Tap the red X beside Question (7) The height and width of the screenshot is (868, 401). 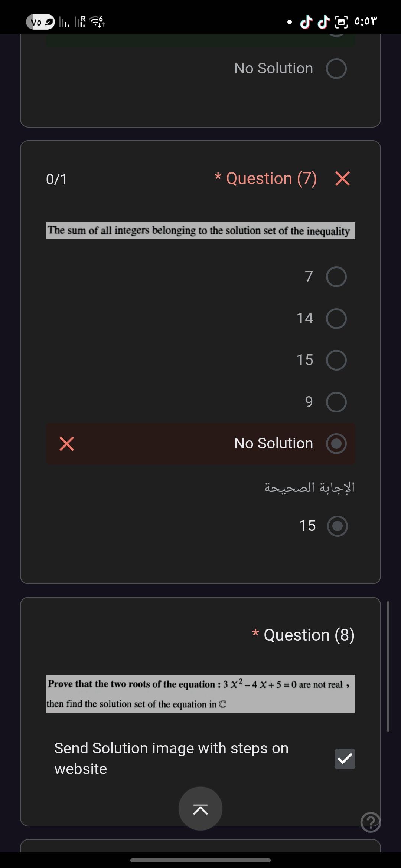[342, 178]
